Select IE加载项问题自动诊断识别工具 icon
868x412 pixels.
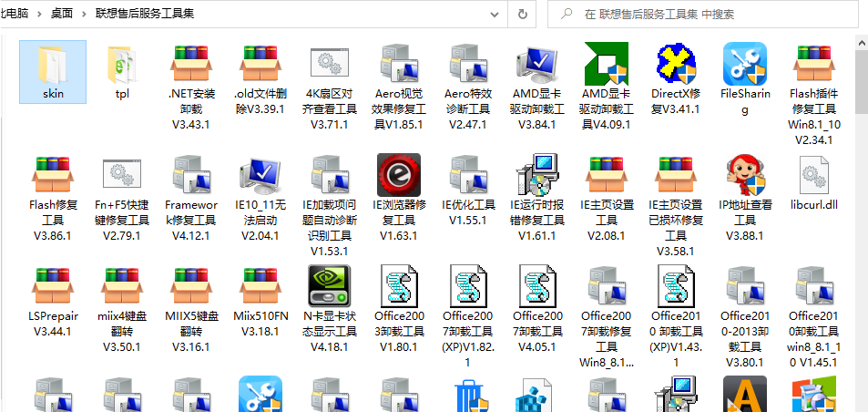pyautogui.click(x=330, y=175)
